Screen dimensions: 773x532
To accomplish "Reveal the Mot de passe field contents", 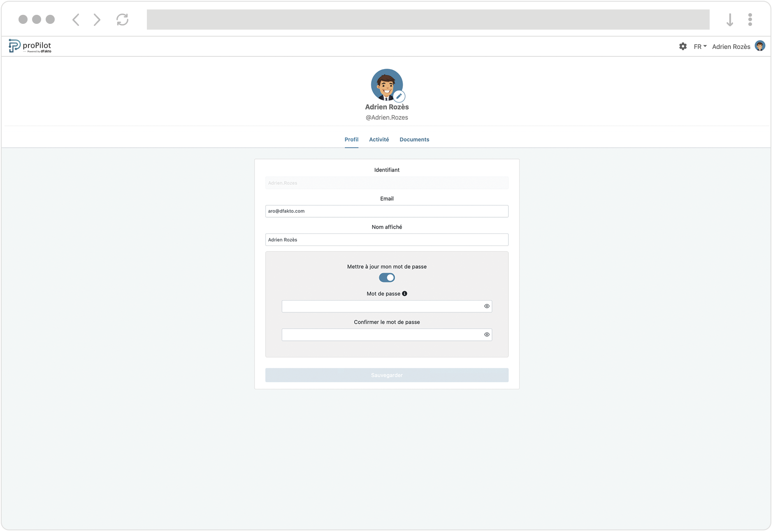I will pos(487,306).
